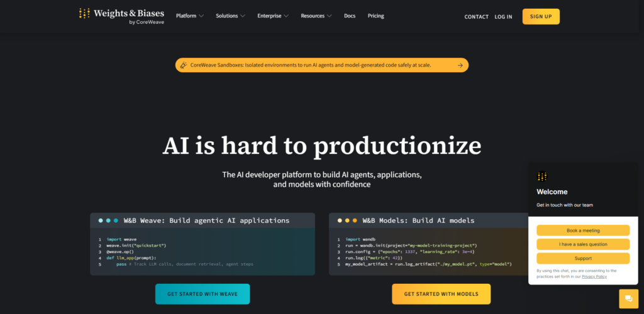Expand the Solutions menu chevron

coord(243,16)
